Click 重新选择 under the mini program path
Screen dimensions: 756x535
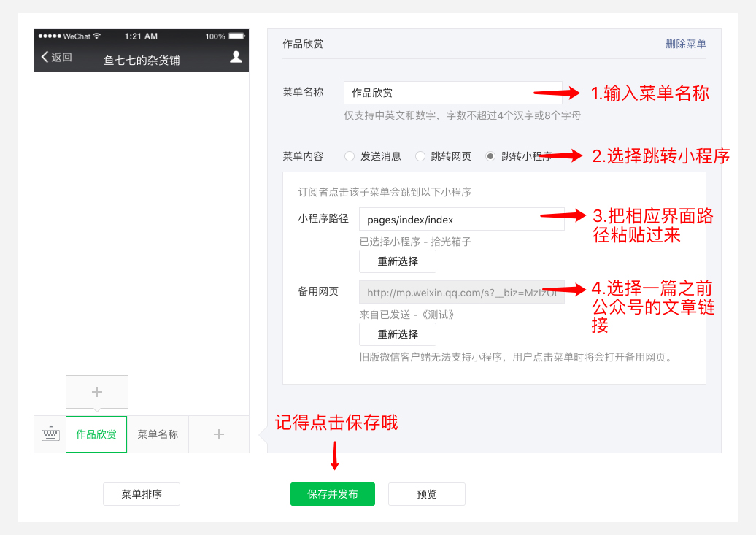tap(398, 261)
